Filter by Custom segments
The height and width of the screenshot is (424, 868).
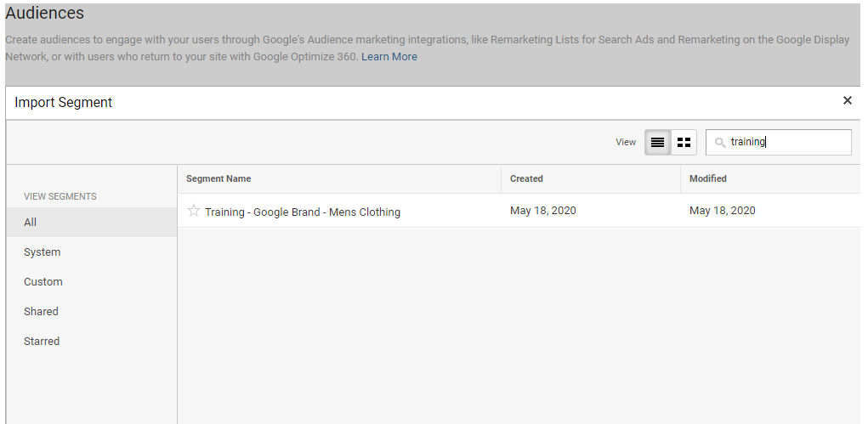[92, 282]
